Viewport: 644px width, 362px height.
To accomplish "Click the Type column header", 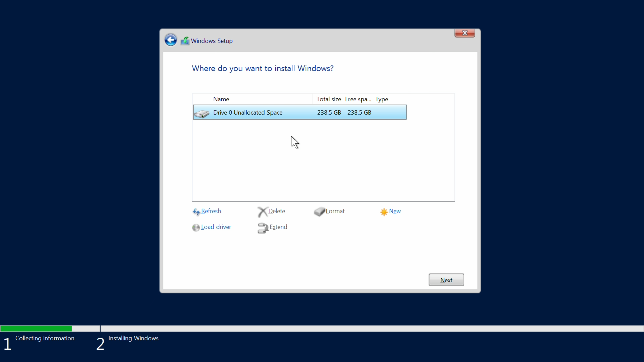I will 390,99.
